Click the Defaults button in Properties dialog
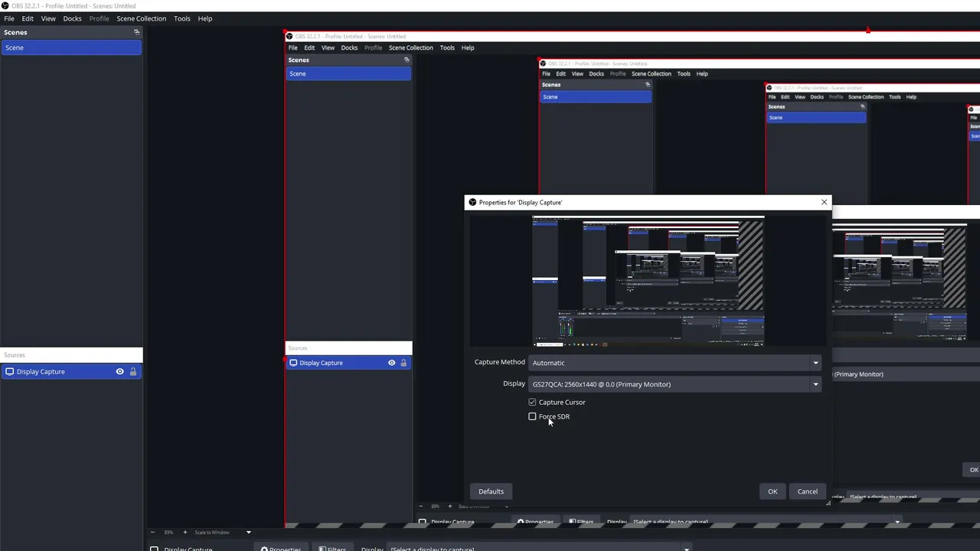Image resolution: width=980 pixels, height=551 pixels. tap(491, 491)
